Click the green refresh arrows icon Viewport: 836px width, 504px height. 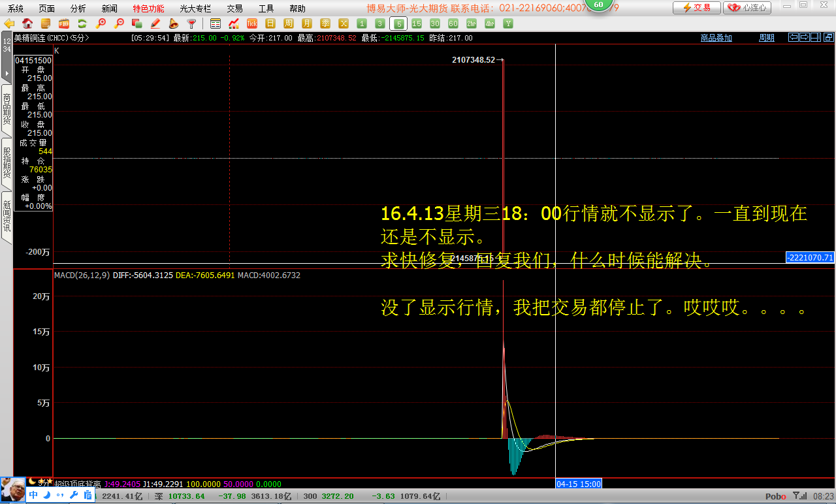coord(82,24)
